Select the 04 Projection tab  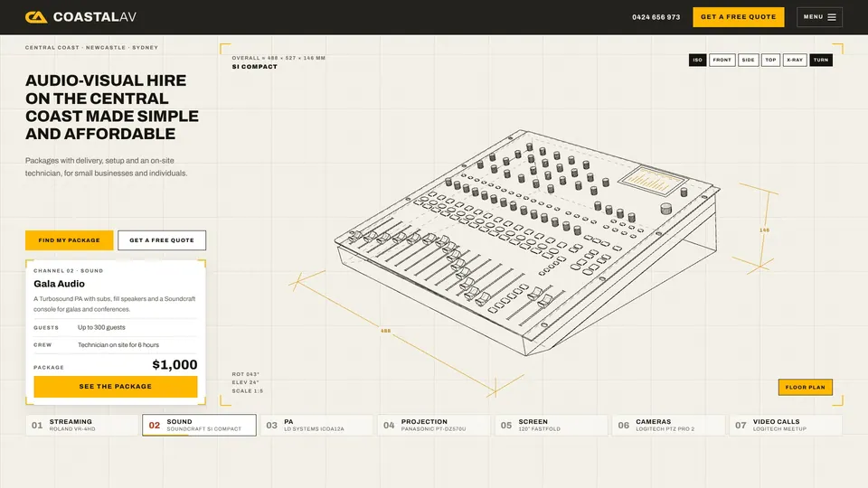point(434,425)
